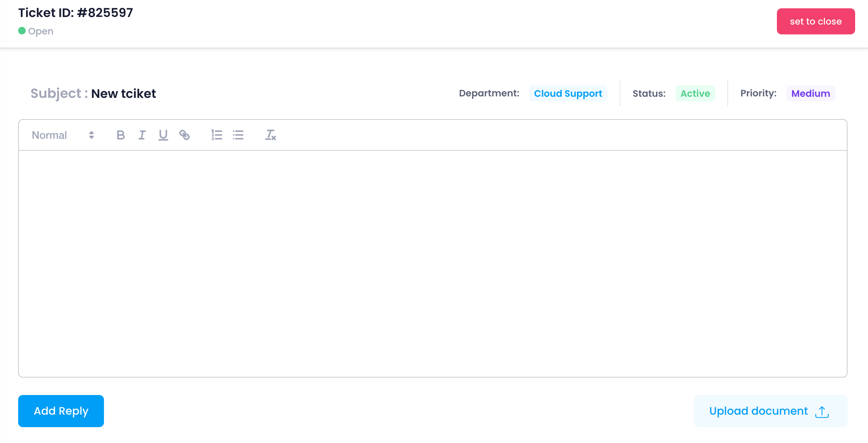Viewport: 868px width, 443px height.
Task: Apply italic formatting
Action: pyautogui.click(x=142, y=135)
